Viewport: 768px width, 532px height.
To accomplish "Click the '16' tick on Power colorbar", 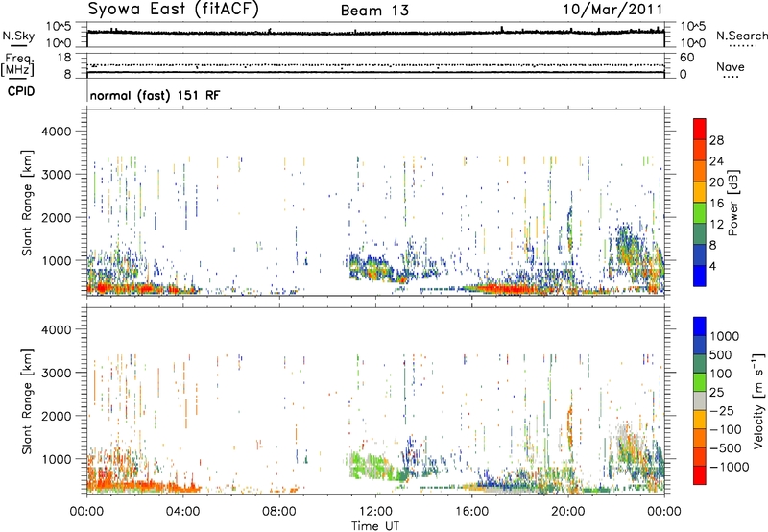I will [716, 204].
